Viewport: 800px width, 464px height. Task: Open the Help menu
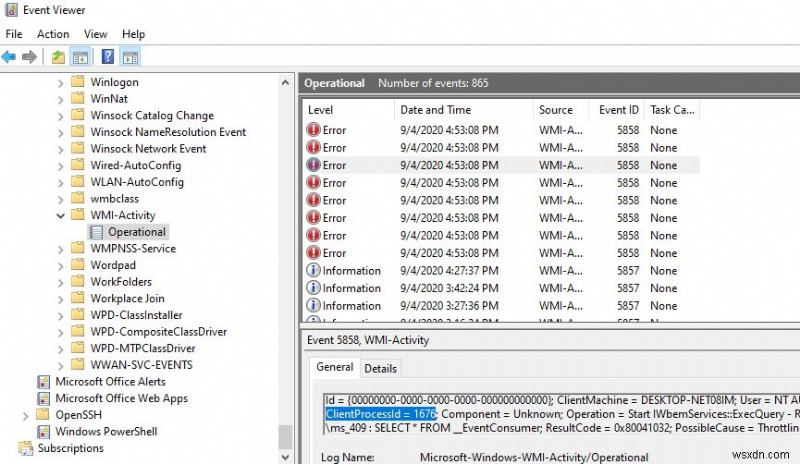tap(133, 34)
